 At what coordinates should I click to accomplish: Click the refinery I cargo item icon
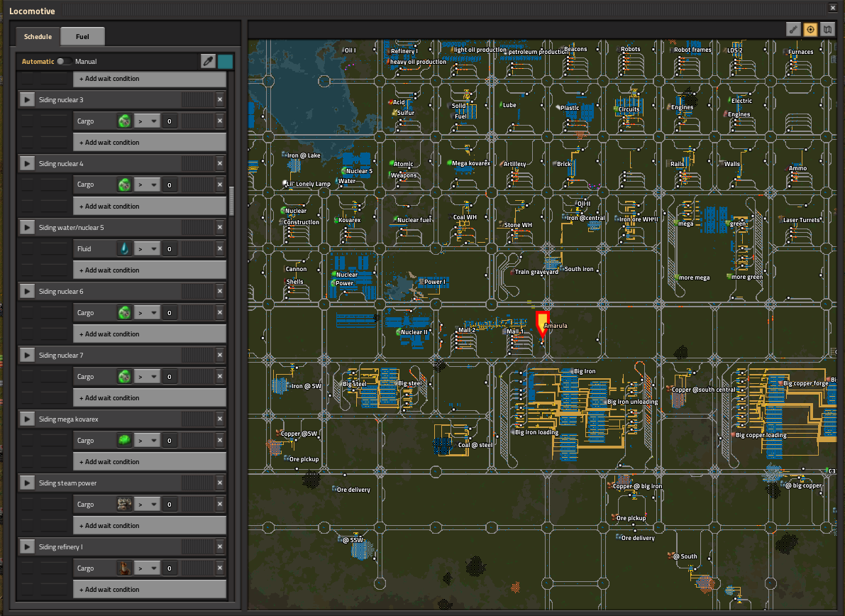point(124,568)
